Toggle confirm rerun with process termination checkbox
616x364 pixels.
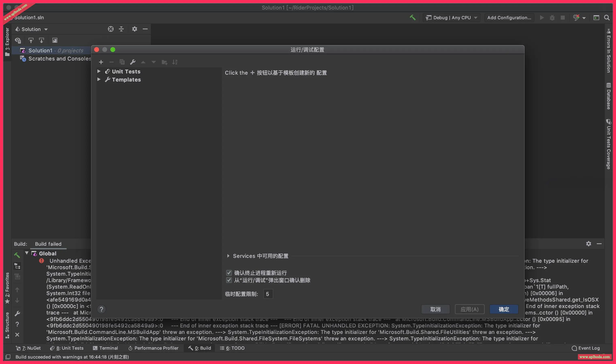coord(229,273)
